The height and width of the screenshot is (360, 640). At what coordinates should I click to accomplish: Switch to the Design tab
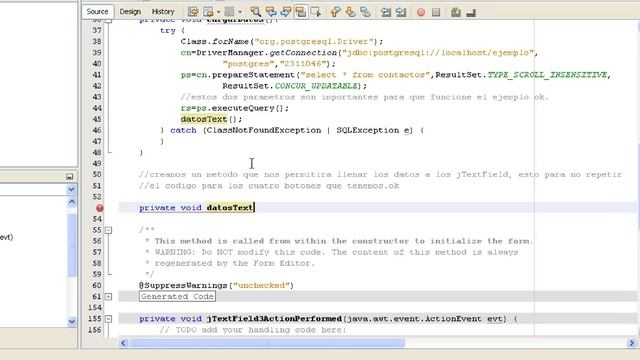coord(130,11)
